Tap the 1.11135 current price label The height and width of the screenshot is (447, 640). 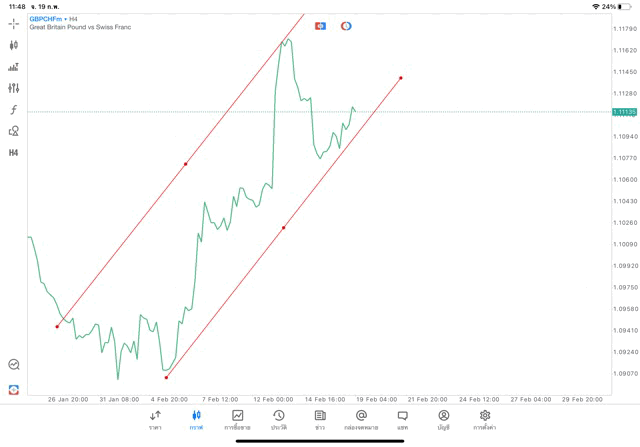click(624, 112)
